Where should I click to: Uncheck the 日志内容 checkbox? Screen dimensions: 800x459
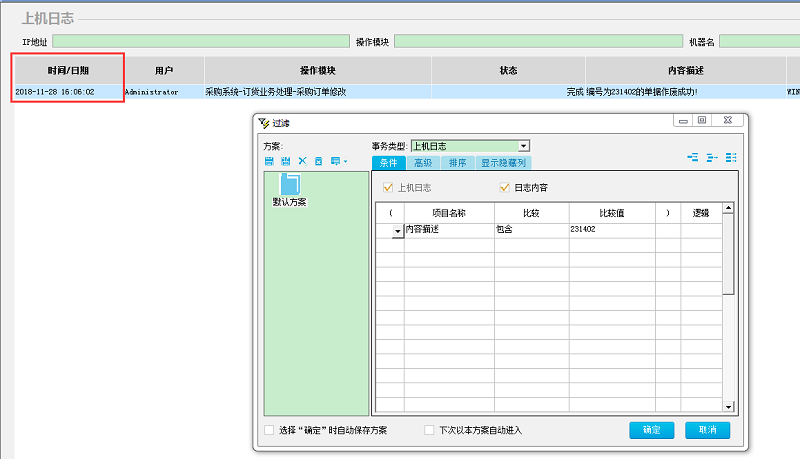(504, 187)
